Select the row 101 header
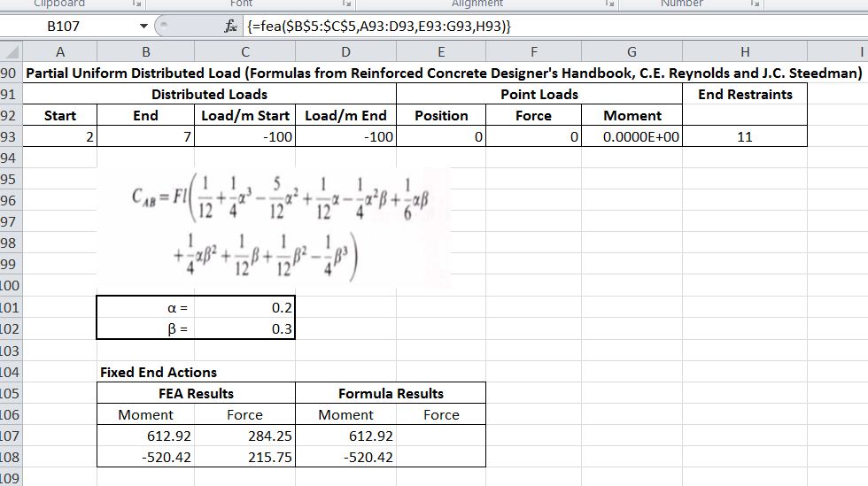868x486 pixels. [10, 309]
